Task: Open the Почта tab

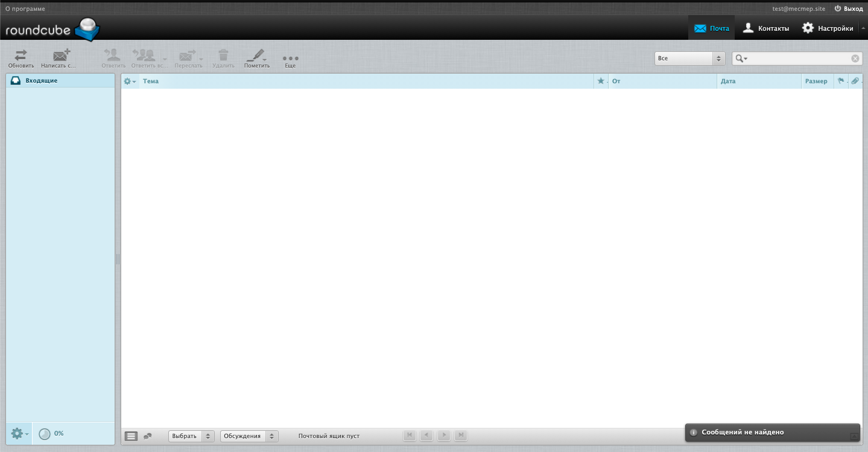Action: coord(712,28)
